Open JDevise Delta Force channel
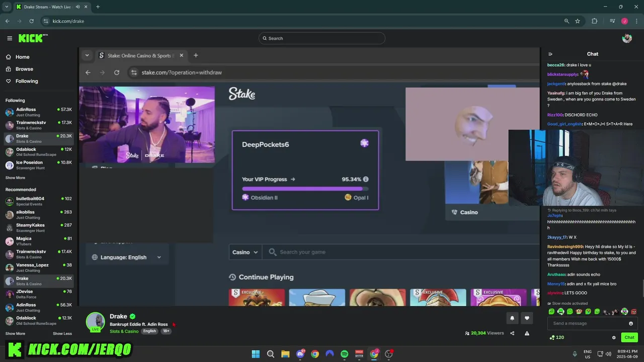This screenshot has width=644, height=362. (39, 294)
